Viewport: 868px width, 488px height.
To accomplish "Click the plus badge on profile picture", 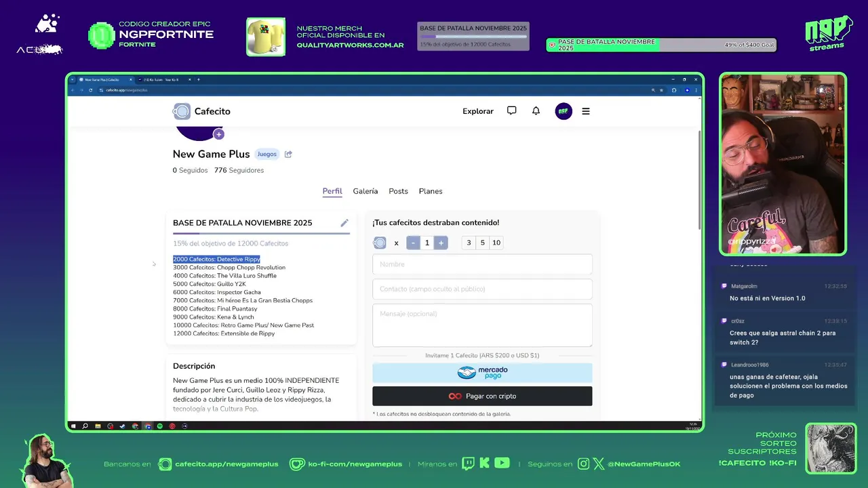I will (218, 134).
